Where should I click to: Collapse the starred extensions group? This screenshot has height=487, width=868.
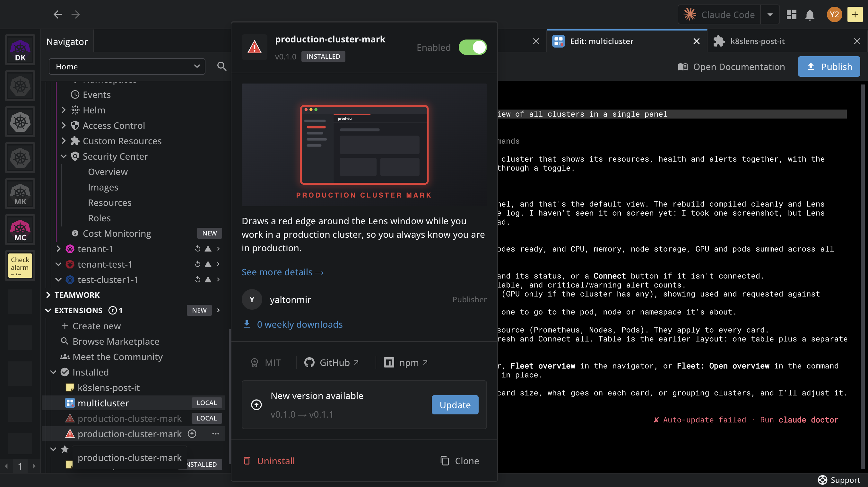tap(53, 449)
